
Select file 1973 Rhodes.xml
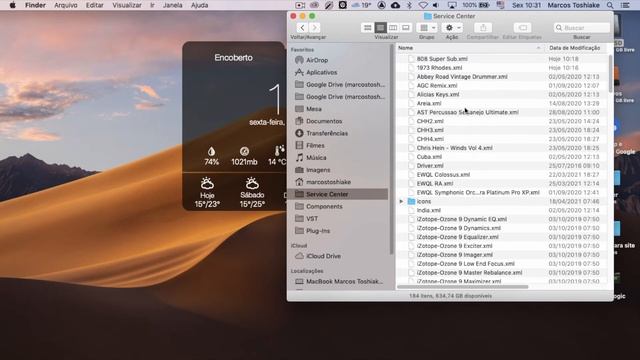coord(439,68)
